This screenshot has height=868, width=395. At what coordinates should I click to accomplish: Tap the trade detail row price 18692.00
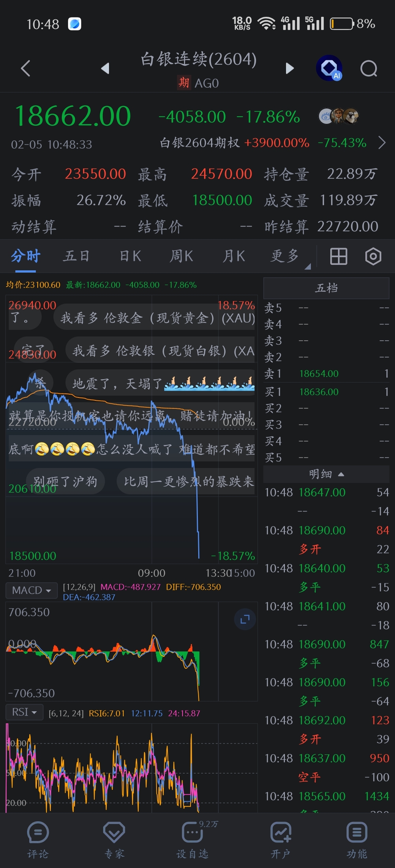pyautogui.click(x=322, y=720)
